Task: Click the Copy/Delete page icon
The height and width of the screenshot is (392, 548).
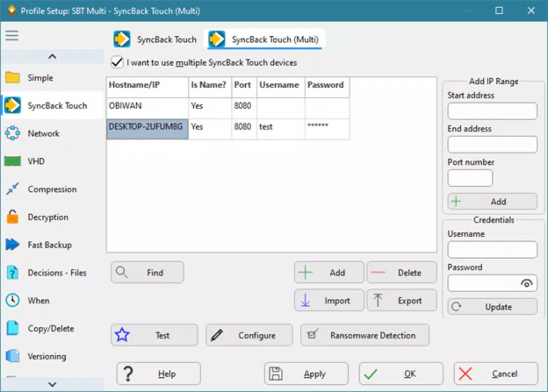Action: point(13,328)
